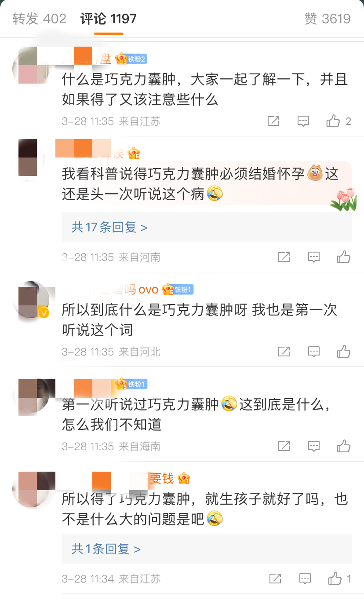Viewport: 364px width, 601px height.
Task: Open reply icon on first Jiangsu comment
Action: 303,121
